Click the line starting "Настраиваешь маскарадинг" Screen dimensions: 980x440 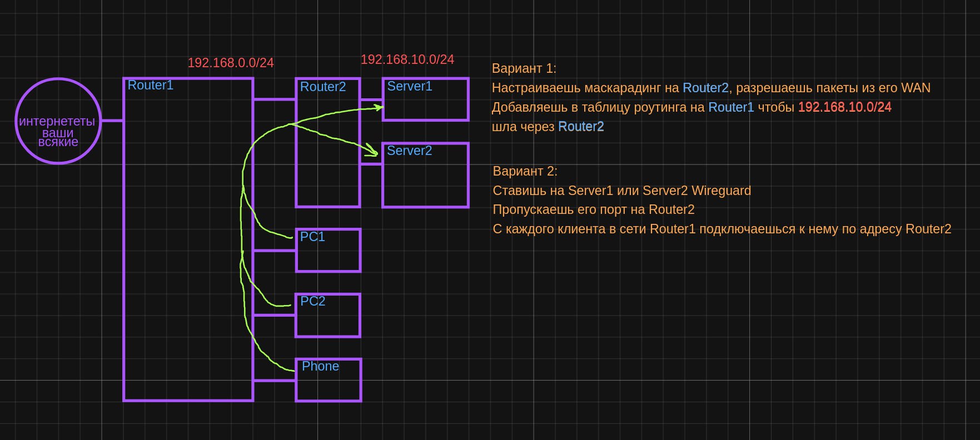(x=711, y=88)
